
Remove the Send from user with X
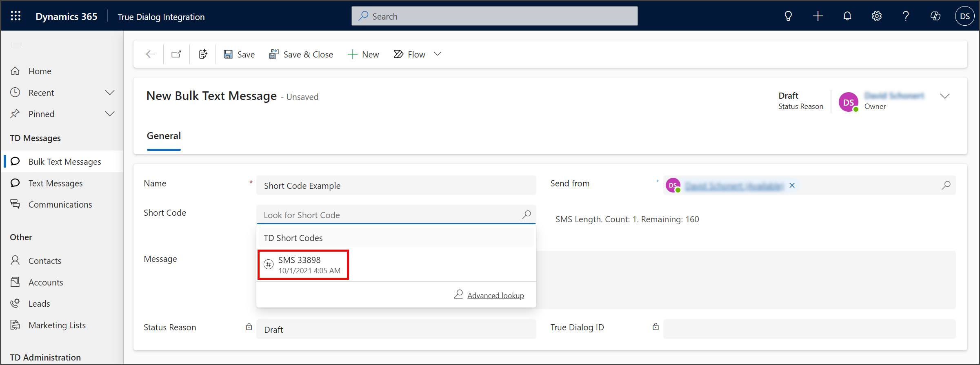click(792, 186)
